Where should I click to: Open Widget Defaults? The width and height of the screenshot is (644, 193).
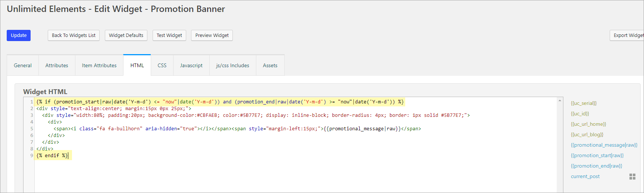(126, 35)
